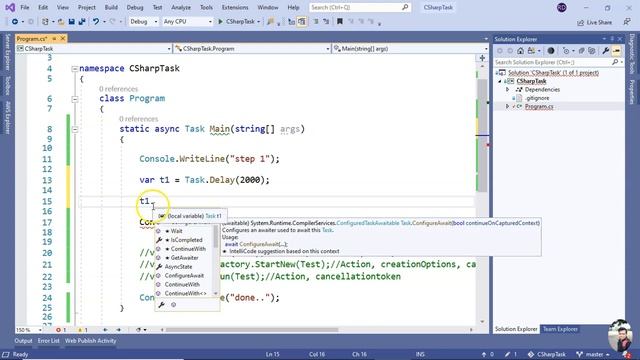The image size is (640, 360).
Task: Select .gitignore file in Solution Explorer
Action: (537, 98)
